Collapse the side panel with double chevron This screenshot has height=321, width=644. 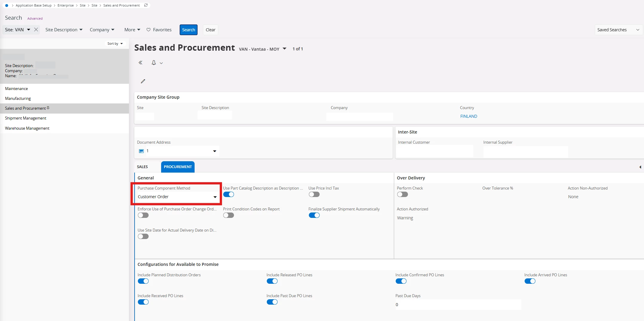click(141, 63)
